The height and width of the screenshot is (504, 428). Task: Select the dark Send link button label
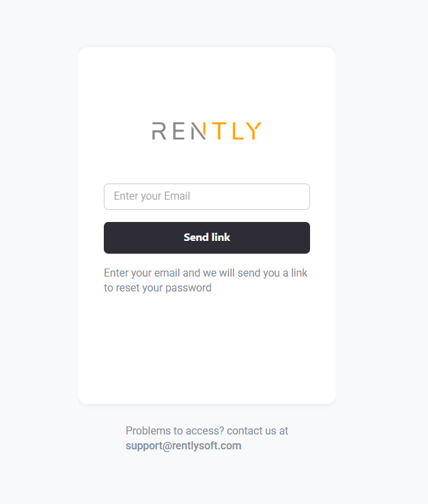click(207, 237)
